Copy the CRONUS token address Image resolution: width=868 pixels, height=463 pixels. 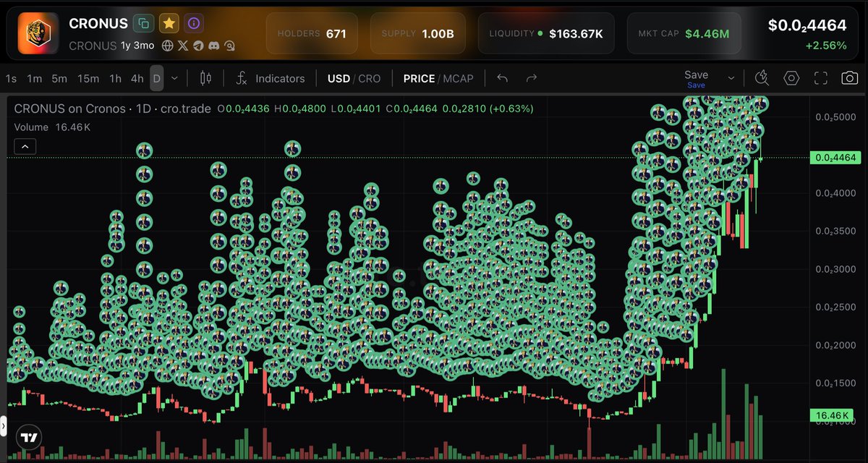tap(144, 23)
